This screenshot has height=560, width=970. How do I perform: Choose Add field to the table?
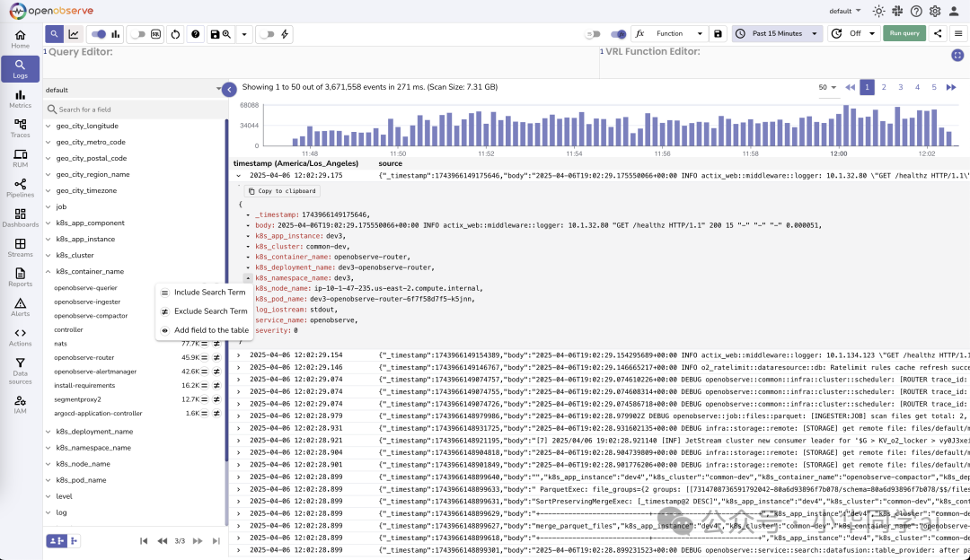[204, 330]
